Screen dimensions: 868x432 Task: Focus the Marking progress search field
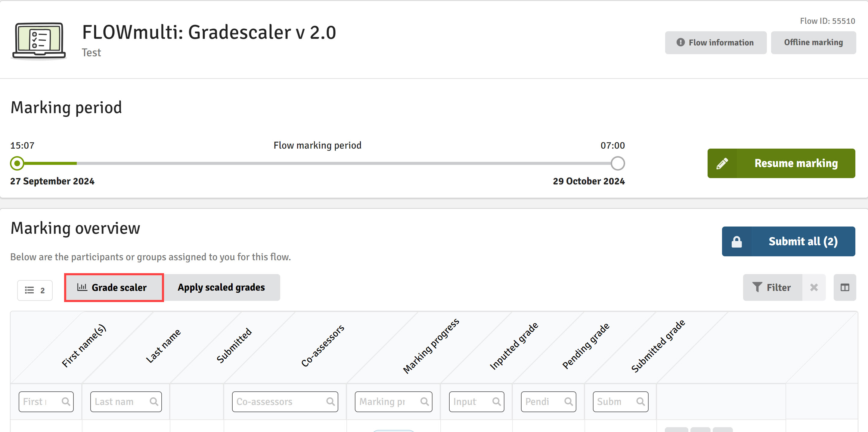[394, 401]
